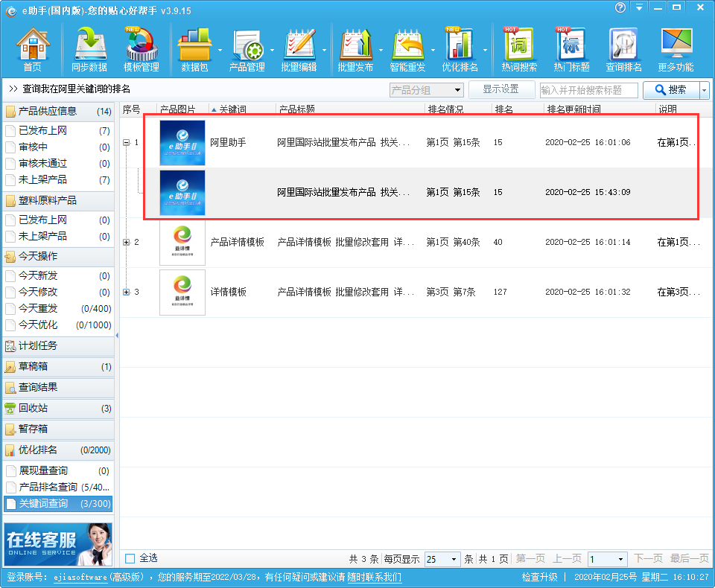Click 产品供应信息 (14) header
Screen dimensions: 715x588
pyautogui.click(x=58, y=111)
